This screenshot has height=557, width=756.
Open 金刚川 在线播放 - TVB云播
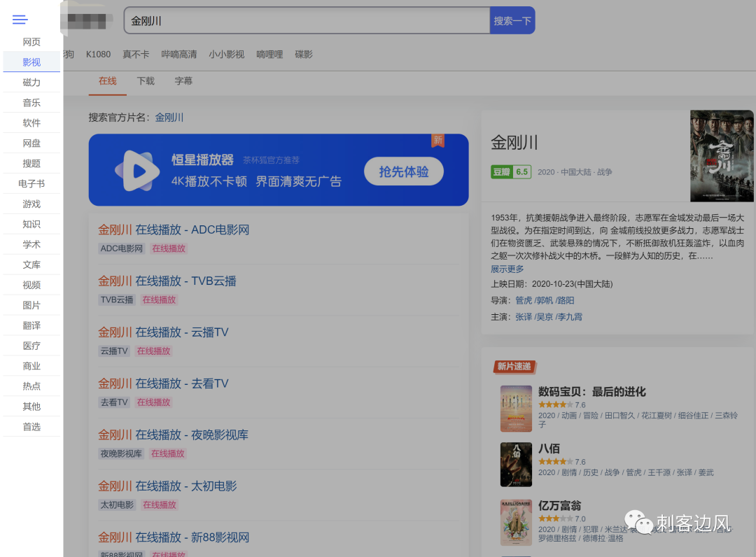(x=167, y=281)
